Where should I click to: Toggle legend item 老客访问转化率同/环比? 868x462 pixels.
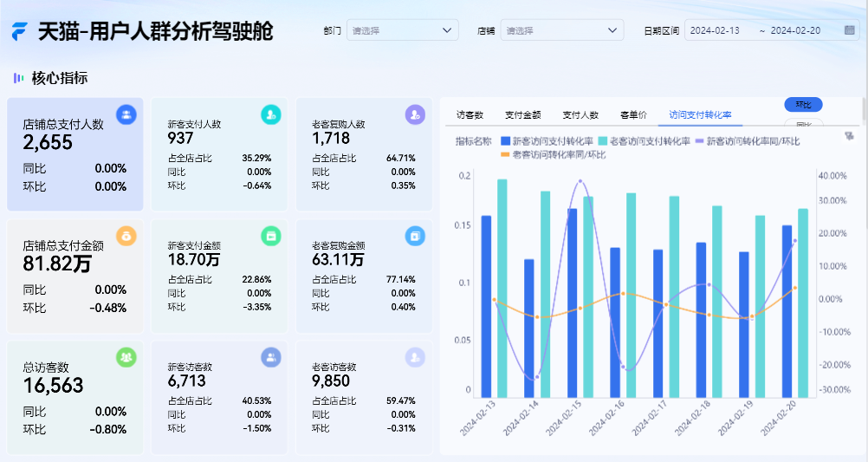(553, 154)
